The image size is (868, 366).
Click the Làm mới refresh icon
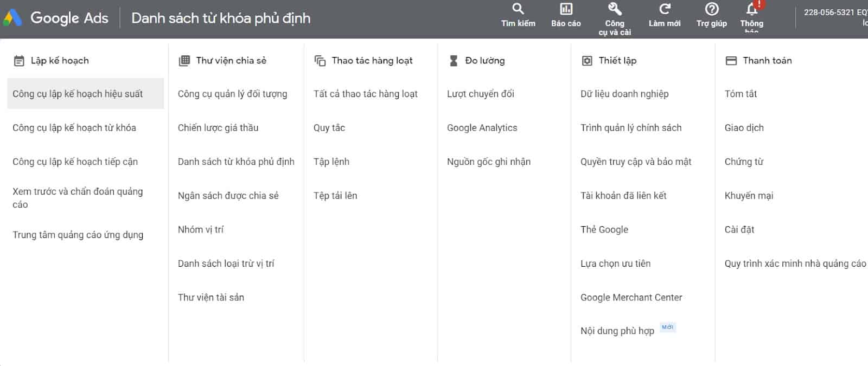point(665,9)
